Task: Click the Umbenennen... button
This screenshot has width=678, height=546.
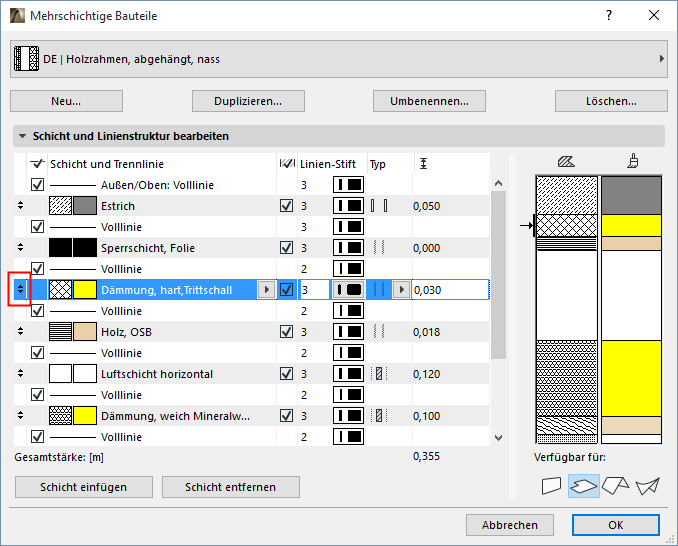Action: pos(429,101)
